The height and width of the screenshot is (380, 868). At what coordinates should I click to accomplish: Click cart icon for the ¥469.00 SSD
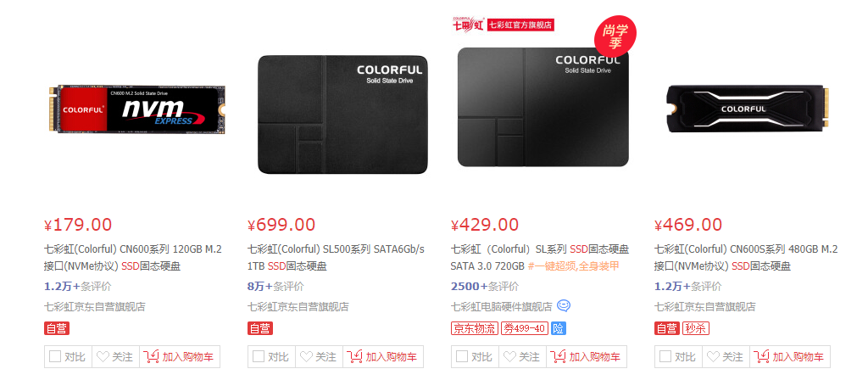click(x=762, y=357)
